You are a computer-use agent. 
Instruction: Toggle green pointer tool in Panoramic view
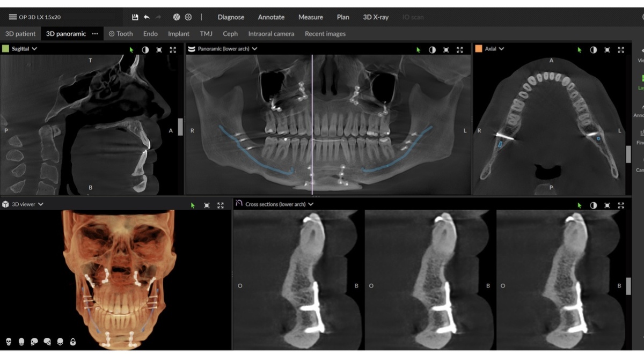419,50
